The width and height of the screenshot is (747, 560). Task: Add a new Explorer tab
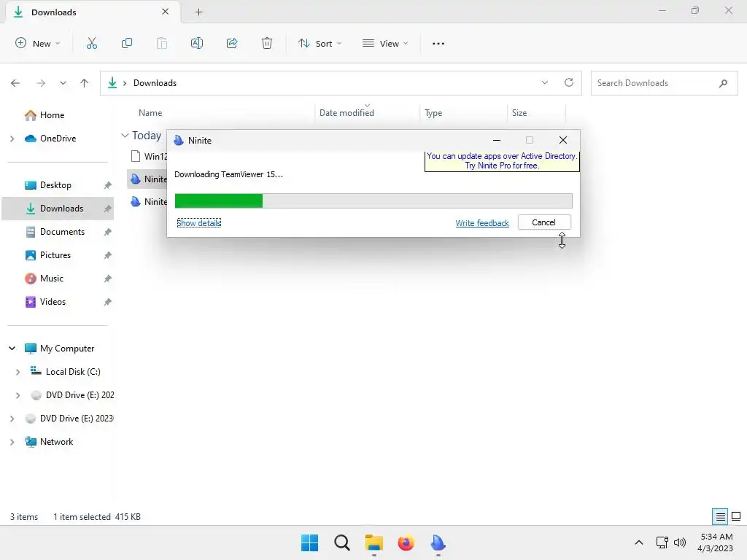(x=198, y=12)
